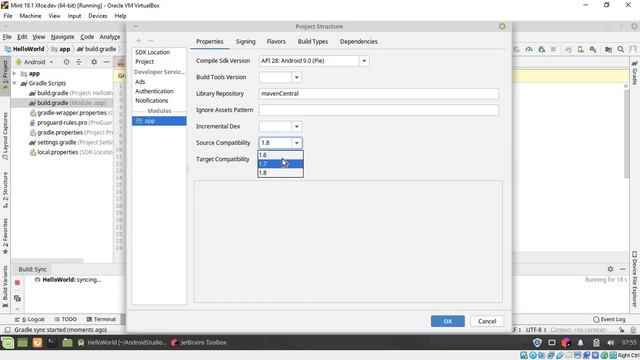Select 1.7 in compatibility list
The height and width of the screenshot is (360, 640).
tap(280, 164)
